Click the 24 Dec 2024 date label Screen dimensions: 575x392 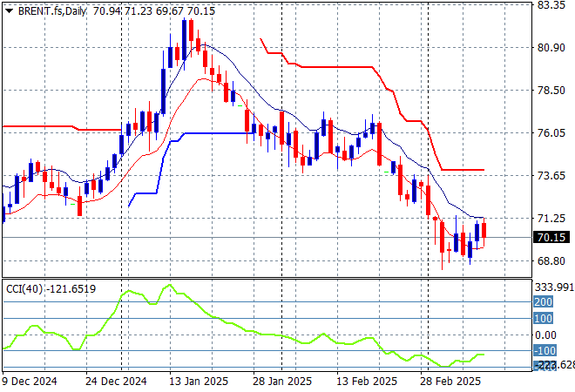(116, 382)
